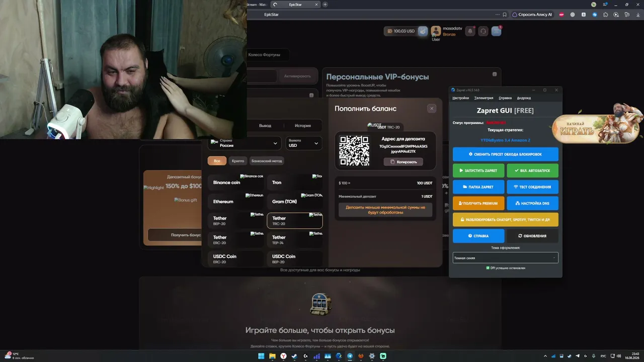Screen dimensions: 644x362
Task: Open Андроид menu in Zapret
Action: (524, 98)
